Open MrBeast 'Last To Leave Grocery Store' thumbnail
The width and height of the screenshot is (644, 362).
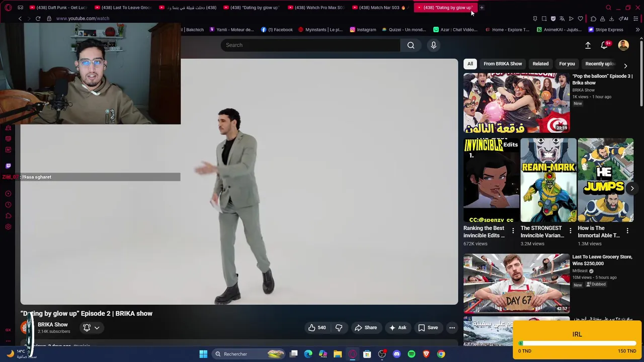click(516, 283)
